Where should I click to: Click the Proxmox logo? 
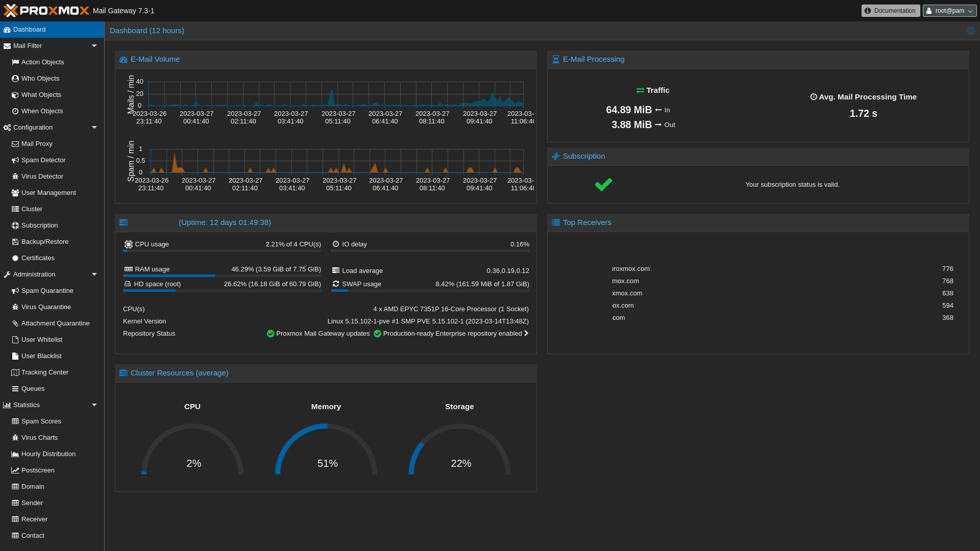coord(46,10)
